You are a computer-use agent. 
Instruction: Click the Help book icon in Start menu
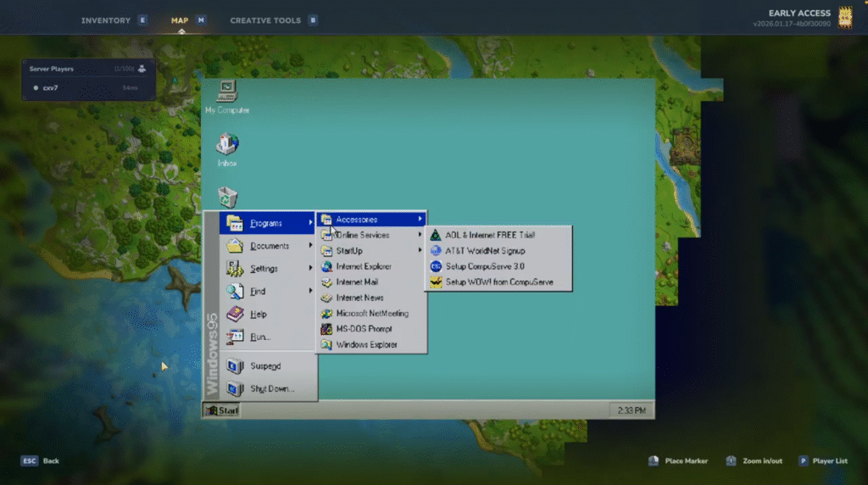click(x=235, y=314)
